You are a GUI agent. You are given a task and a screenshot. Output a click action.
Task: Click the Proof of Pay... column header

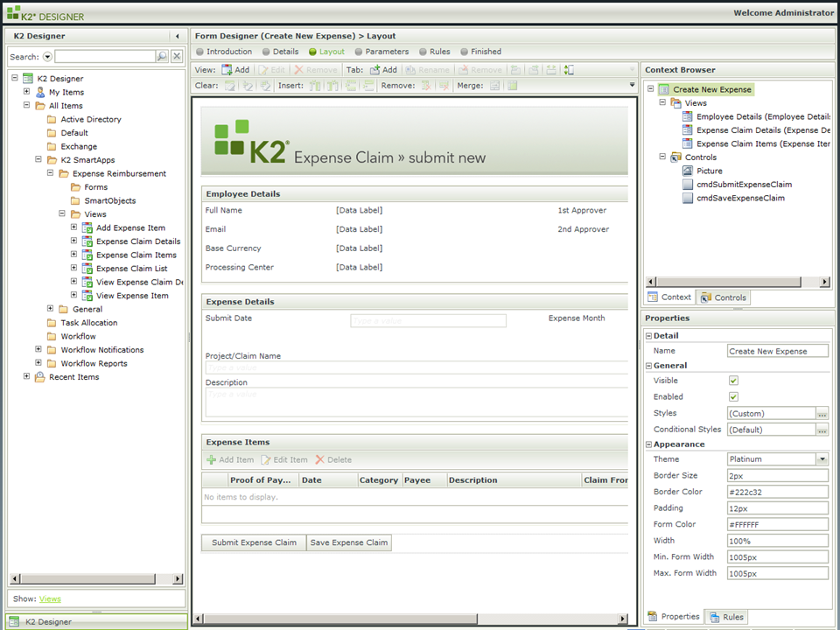pyautogui.click(x=263, y=480)
